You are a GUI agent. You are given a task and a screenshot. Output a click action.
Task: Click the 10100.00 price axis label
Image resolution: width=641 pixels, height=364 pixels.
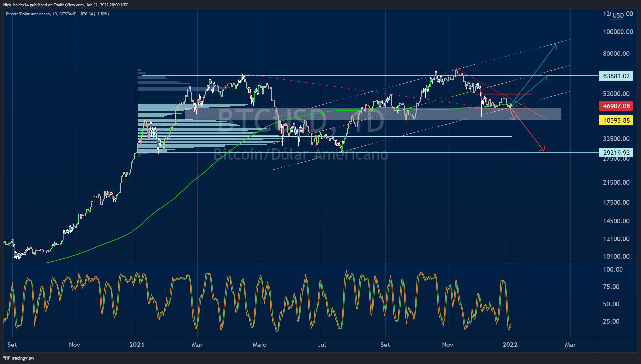click(616, 256)
